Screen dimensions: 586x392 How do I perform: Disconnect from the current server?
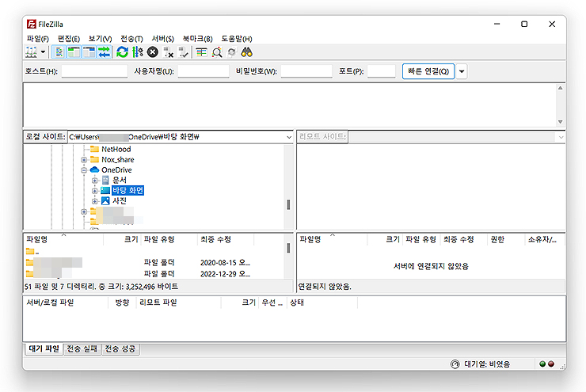tap(168, 52)
